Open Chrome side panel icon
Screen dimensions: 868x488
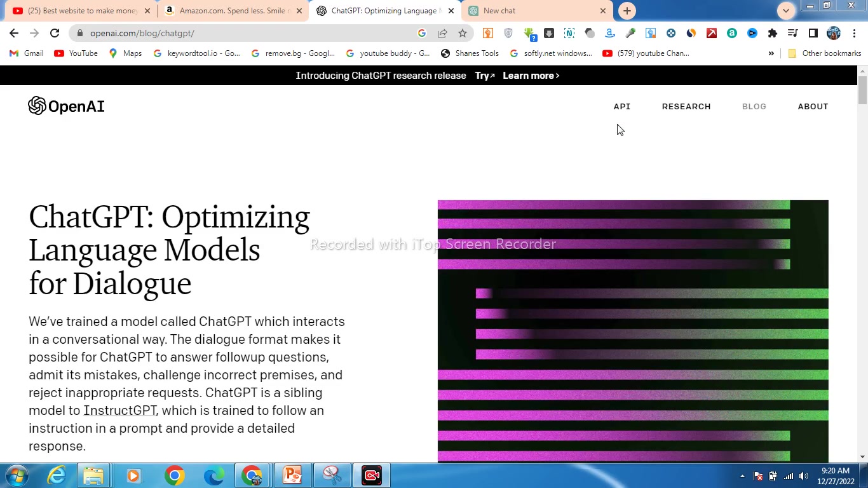813,33
